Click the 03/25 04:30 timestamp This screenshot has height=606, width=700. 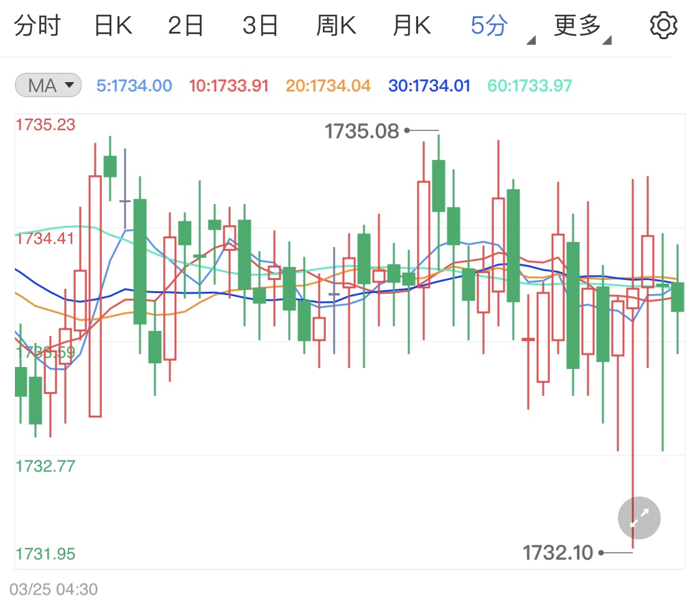coord(54,589)
